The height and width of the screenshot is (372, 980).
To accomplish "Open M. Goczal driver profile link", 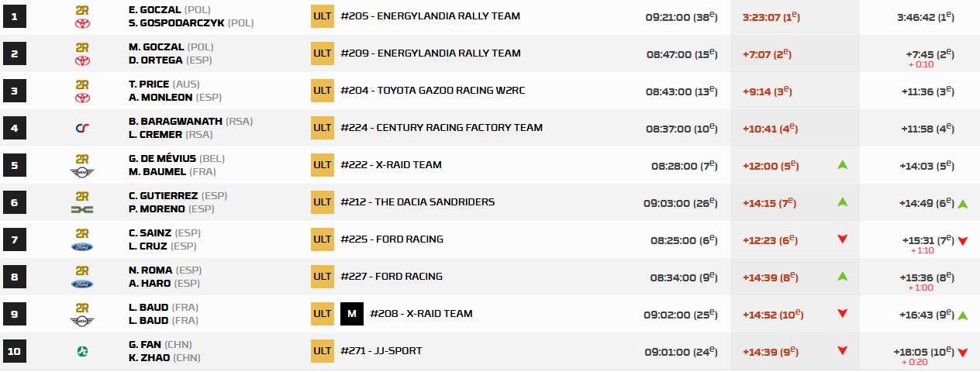I will (x=155, y=46).
